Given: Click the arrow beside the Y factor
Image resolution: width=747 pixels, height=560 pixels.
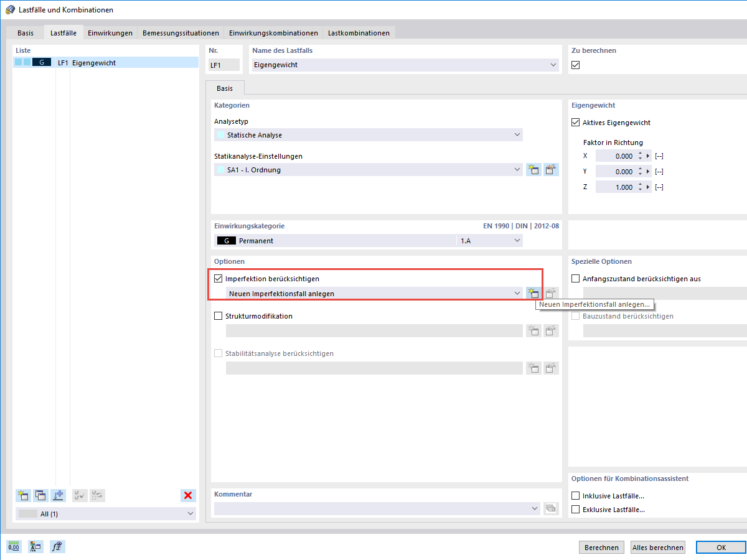Looking at the screenshot, I should tap(648, 172).
